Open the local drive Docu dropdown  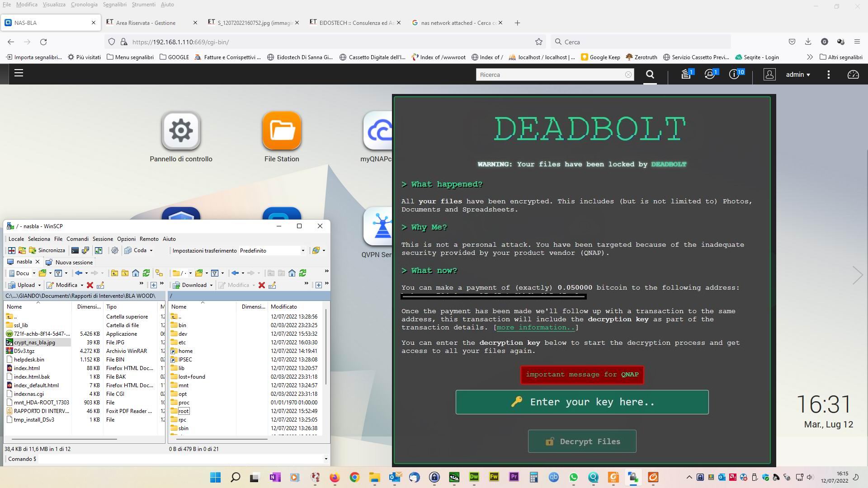point(34,273)
